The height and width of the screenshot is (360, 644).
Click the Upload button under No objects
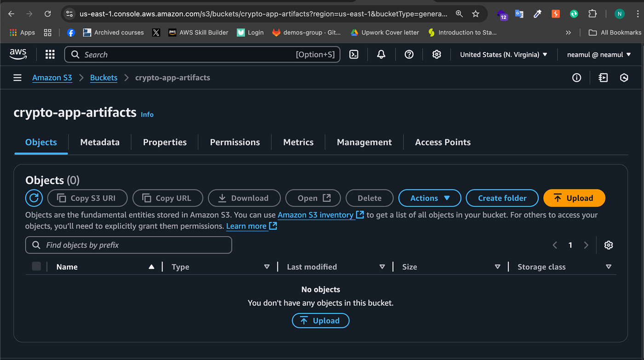point(321,321)
